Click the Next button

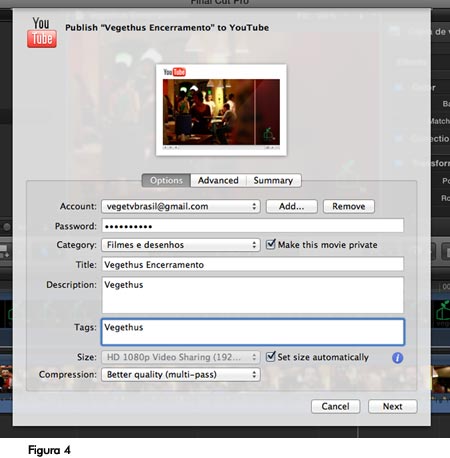(393, 406)
